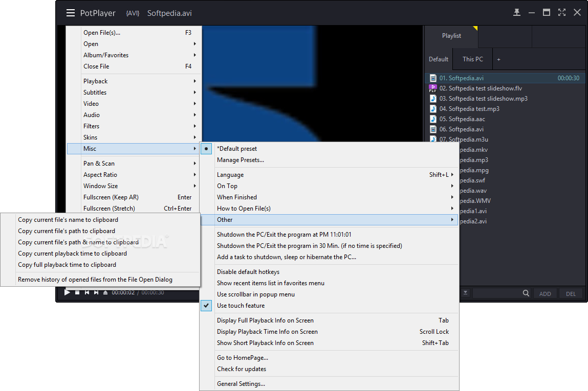Select Fullscreen (Keep AR) menu entry
Screen dimensions: 588x391
(x=133, y=197)
